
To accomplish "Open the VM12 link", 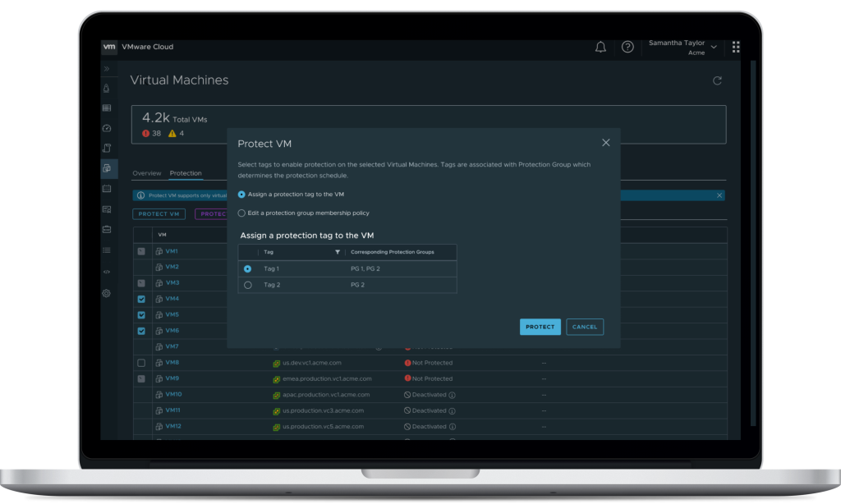I will (x=173, y=426).
